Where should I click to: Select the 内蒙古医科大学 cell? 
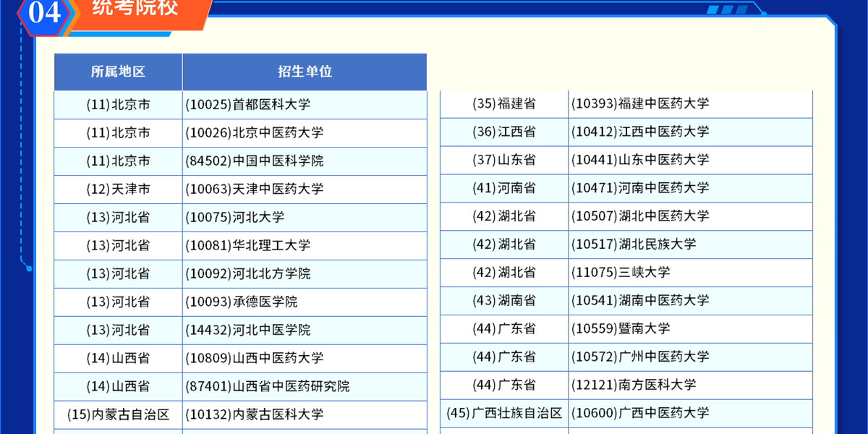coord(254,414)
